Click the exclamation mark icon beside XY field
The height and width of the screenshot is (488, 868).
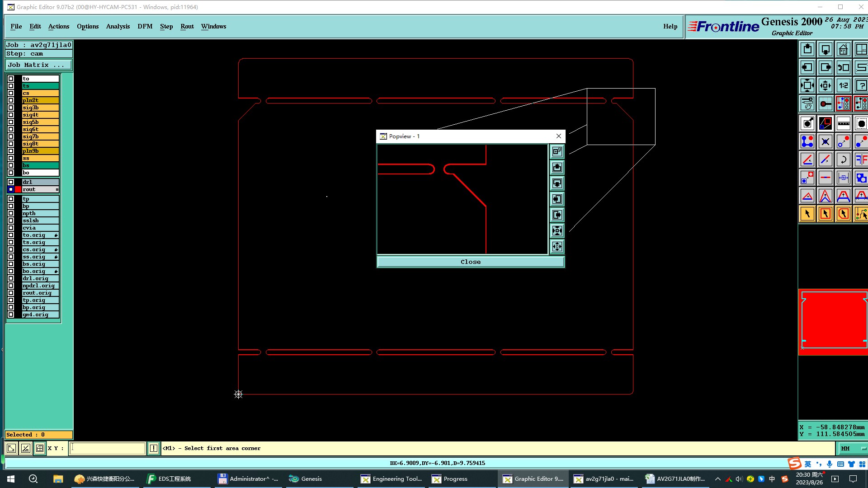pyautogui.click(x=154, y=448)
